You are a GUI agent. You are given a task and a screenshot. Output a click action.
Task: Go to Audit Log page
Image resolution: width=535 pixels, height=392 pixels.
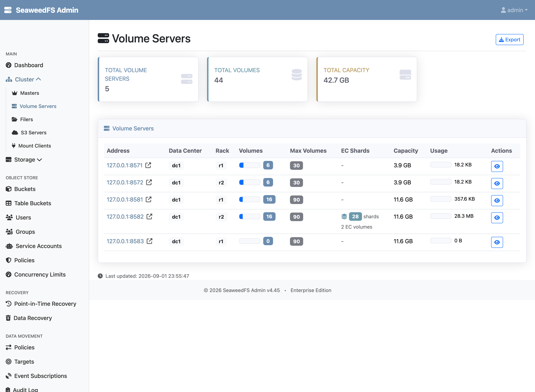point(22,389)
